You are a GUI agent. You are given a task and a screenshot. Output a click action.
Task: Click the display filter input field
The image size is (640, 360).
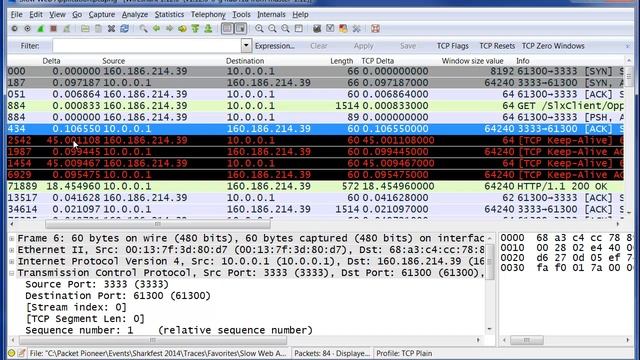pos(147,46)
